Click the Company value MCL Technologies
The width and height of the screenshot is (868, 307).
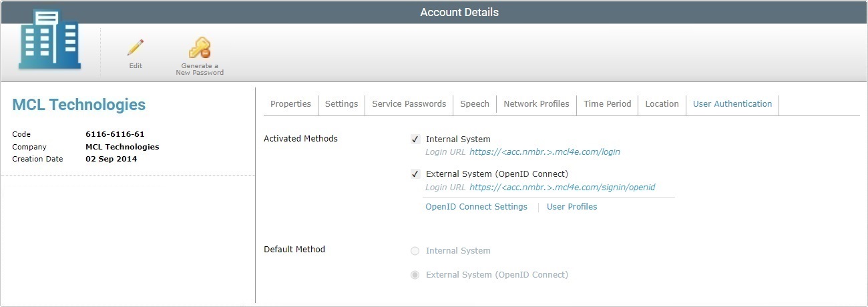click(122, 147)
